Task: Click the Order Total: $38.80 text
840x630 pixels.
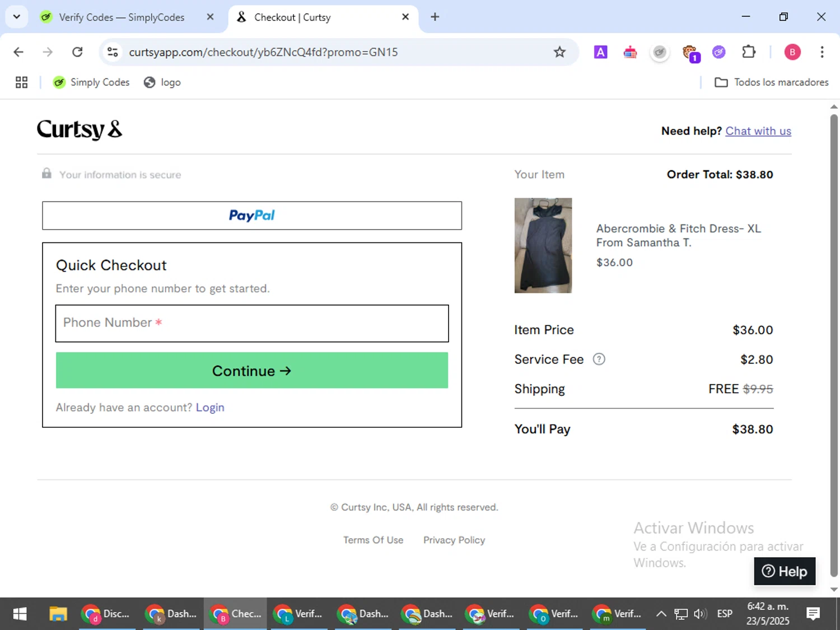Action: (x=720, y=175)
